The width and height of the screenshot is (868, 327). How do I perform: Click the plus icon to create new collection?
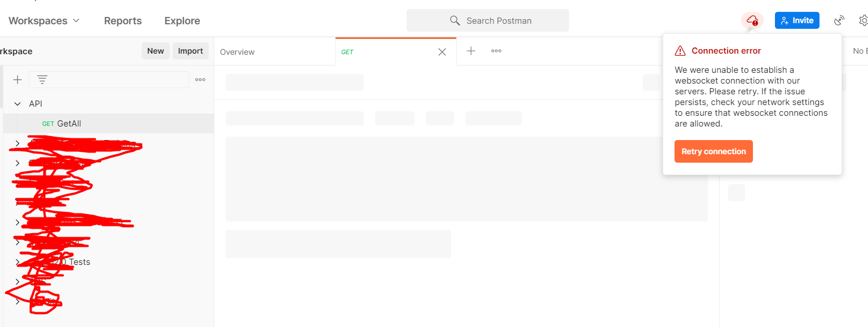tap(17, 80)
